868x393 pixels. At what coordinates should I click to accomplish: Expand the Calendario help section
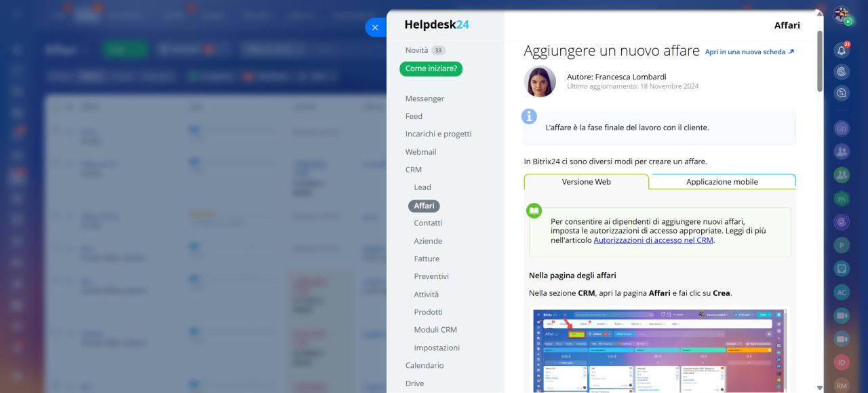425,365
